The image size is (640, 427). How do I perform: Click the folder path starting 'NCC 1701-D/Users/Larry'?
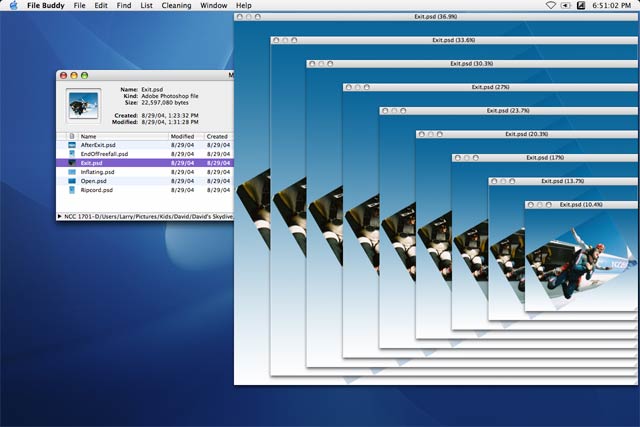[149, 216]
